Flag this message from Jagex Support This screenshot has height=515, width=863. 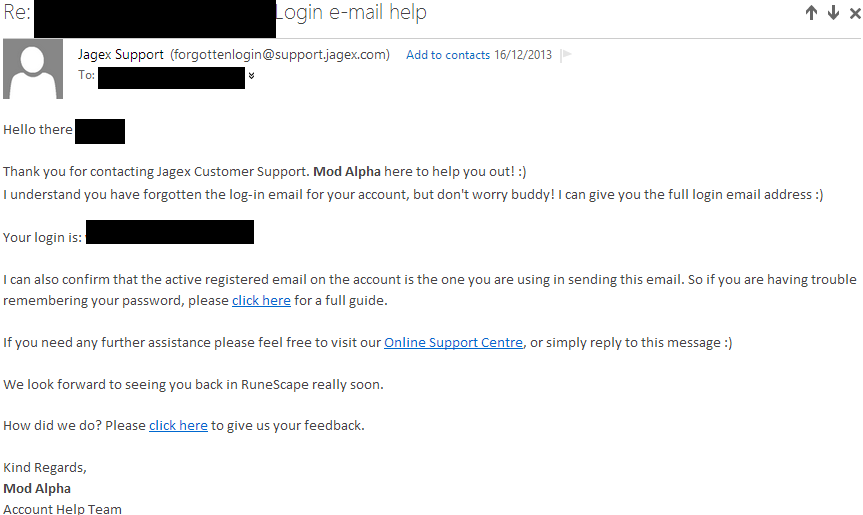tap(566, 54)
